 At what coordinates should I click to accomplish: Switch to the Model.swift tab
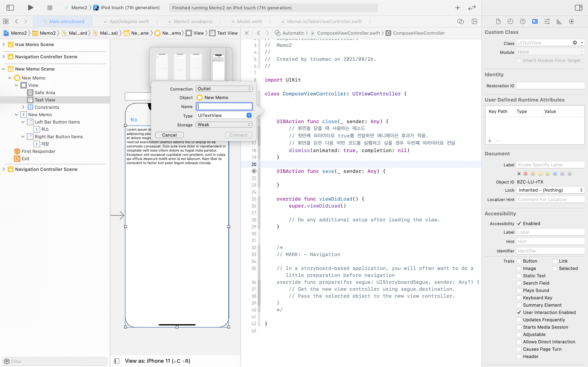249,21
